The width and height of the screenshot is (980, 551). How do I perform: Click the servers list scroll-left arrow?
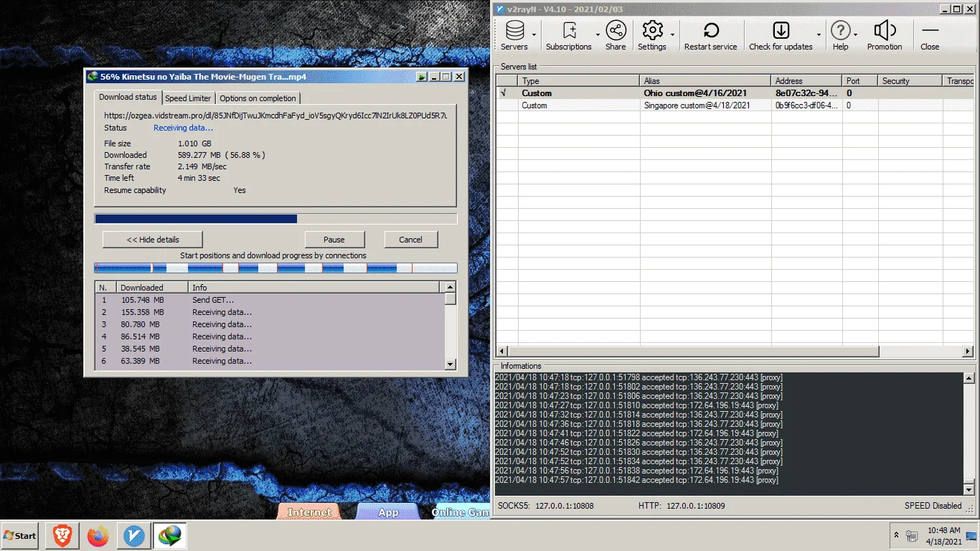point(502,352)
